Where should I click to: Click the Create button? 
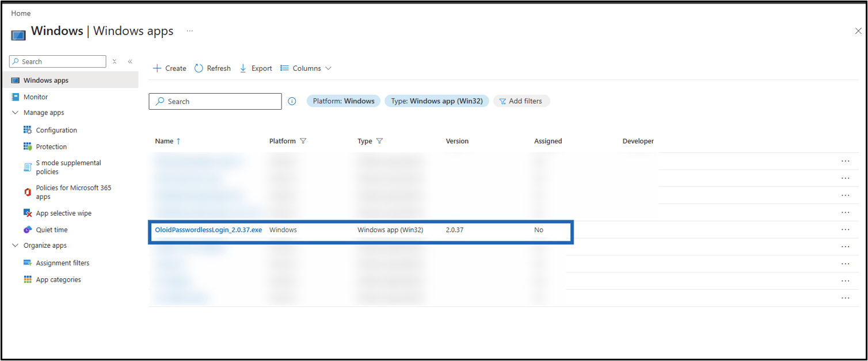(169, 68)
